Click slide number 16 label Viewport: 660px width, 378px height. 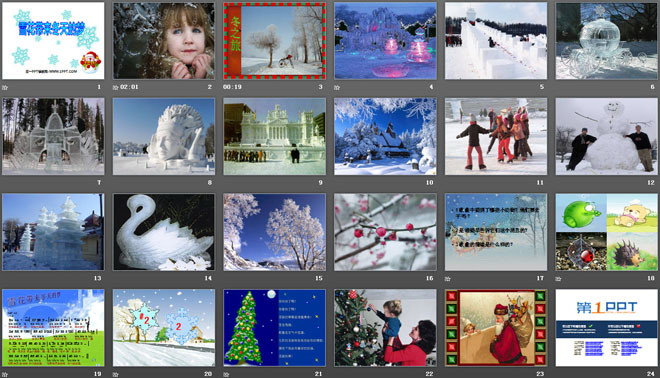429,278
